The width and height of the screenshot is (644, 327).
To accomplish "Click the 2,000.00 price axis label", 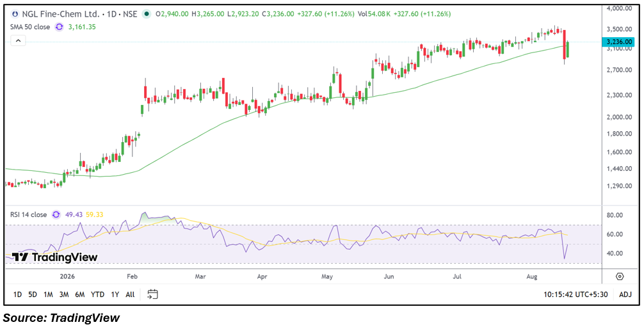I will click(x=619, y=117).
